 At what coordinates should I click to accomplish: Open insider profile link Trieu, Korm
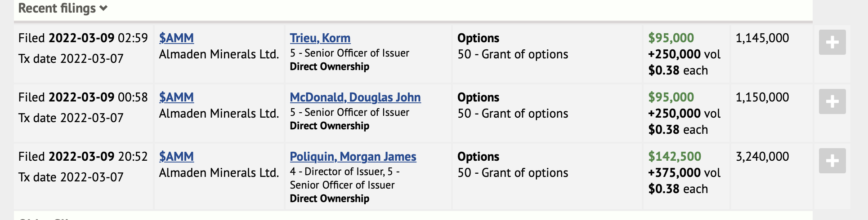(x=320, y=38)
